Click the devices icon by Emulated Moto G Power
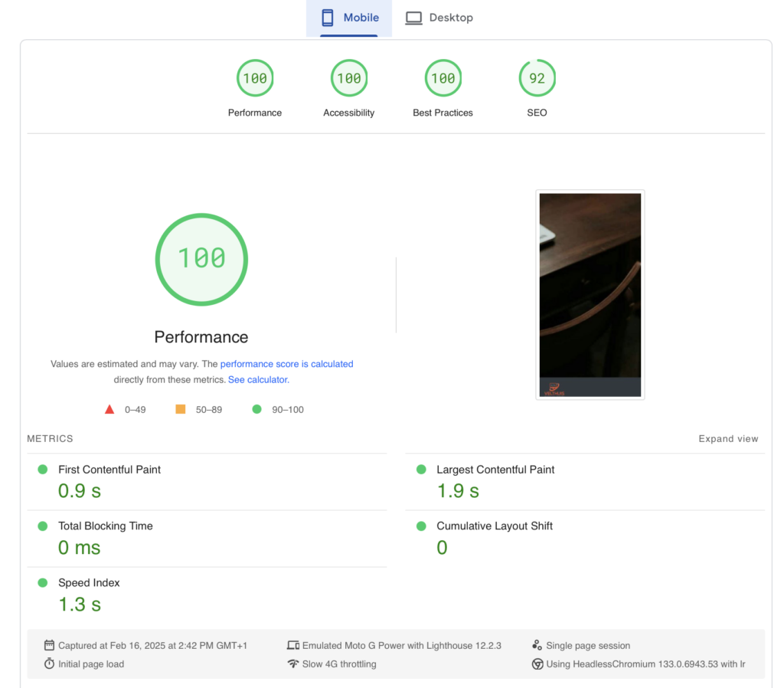The height and width of the screenshot is (688, 784). tap(293, 645)
